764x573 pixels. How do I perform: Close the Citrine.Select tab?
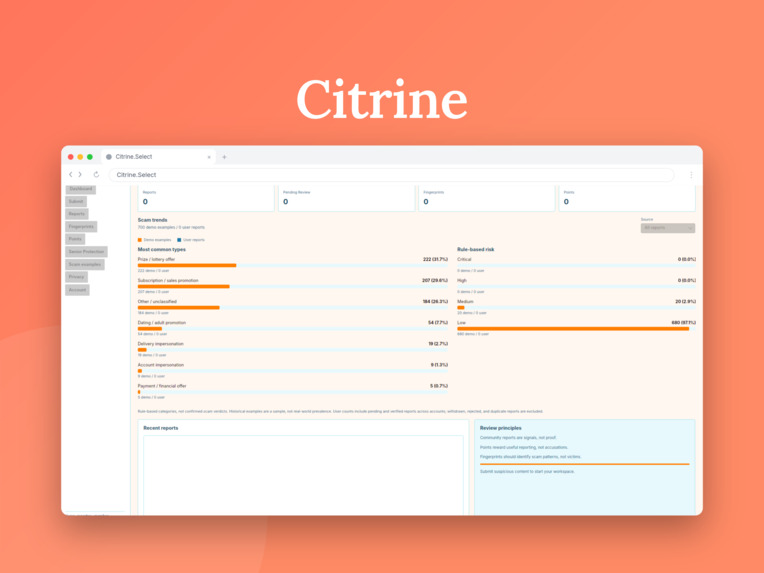click(209, 157)
